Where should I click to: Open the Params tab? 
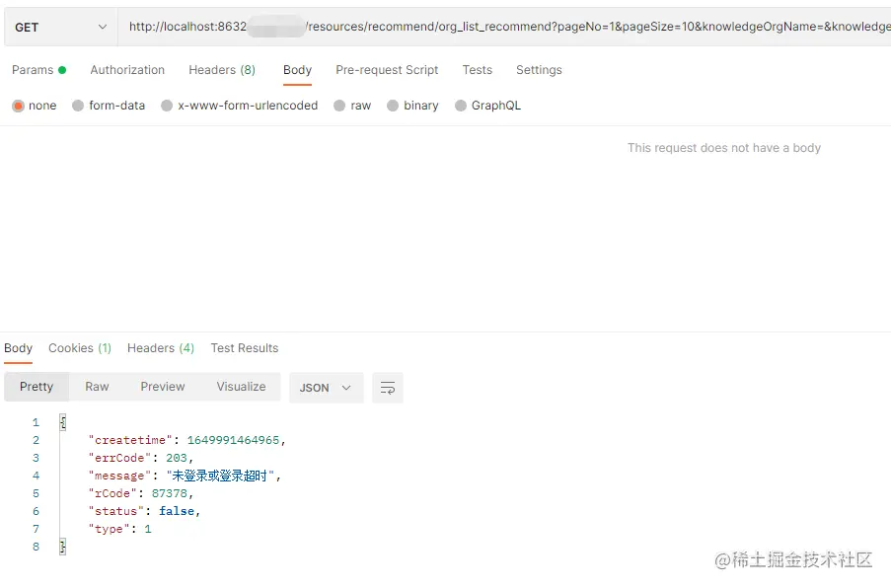(39, 70)
